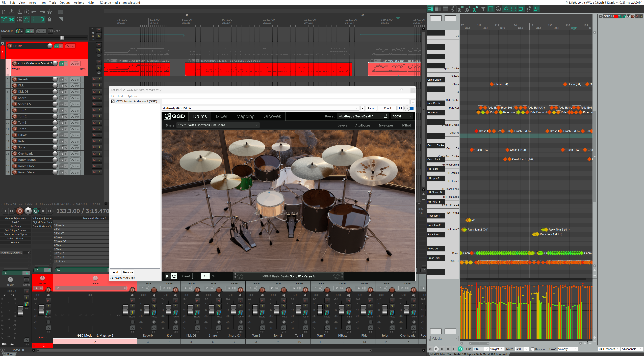Open Project Settings info icon

27,12
